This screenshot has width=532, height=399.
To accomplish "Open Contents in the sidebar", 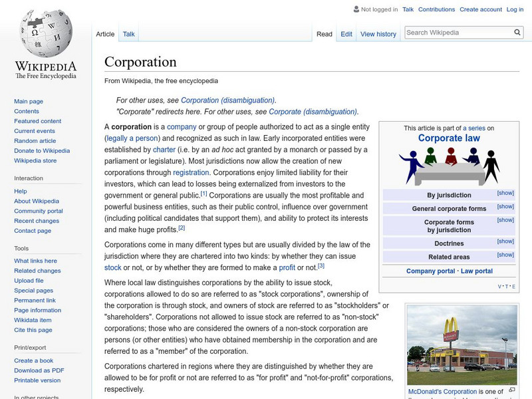I will pos(27,111).
